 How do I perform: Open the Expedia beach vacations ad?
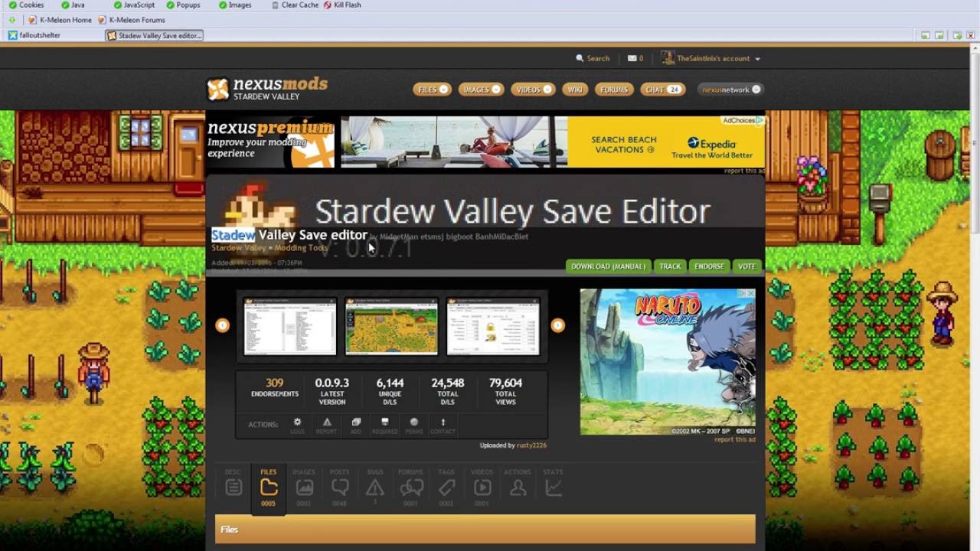[553, 142]
